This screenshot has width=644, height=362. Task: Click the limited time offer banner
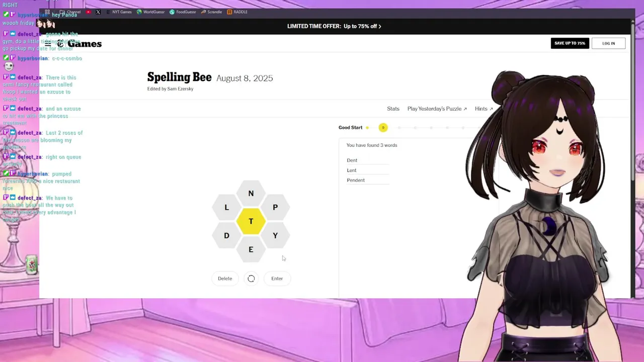click(334, 26)
